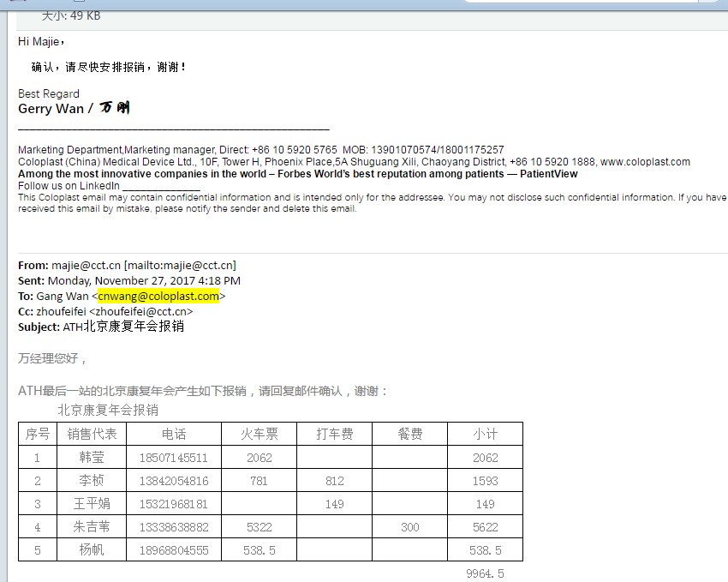Click the 300 meal expense cell
This screenshot has height=582, width=728.
pyautogui.click(x=409, y=527)
